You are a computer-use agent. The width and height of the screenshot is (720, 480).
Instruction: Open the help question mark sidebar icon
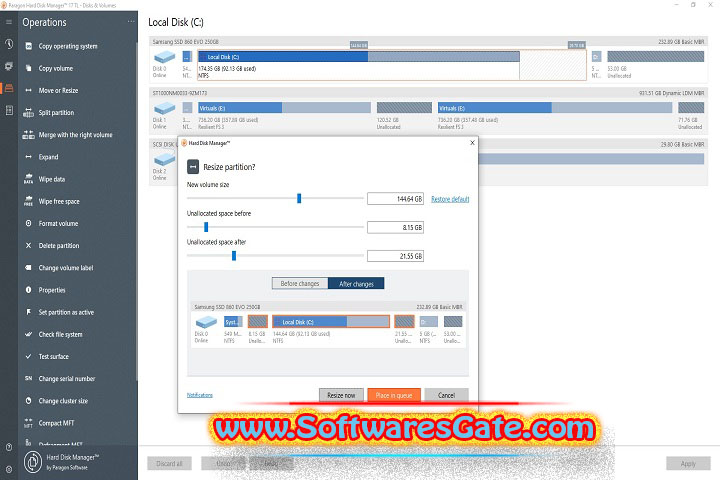[x=9, y=447]
